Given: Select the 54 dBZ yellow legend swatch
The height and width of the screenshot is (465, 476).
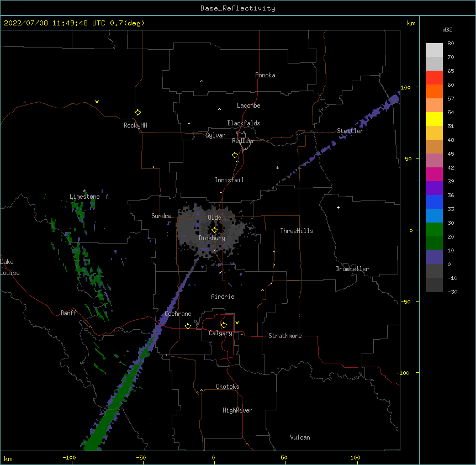Looking at the screenshot, I should (434, 119).
